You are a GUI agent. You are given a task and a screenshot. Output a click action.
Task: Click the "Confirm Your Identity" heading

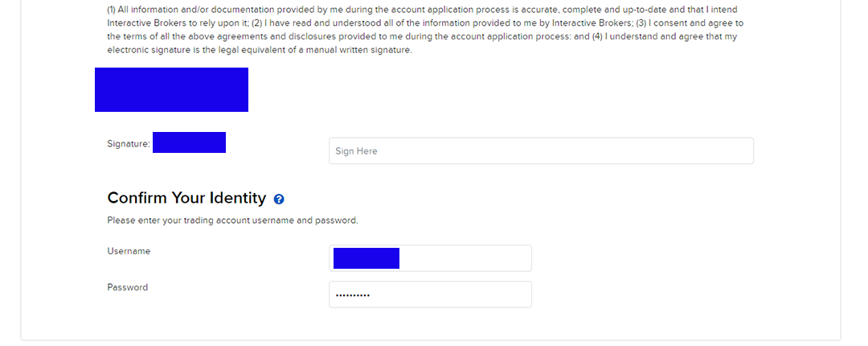[186, 198]
